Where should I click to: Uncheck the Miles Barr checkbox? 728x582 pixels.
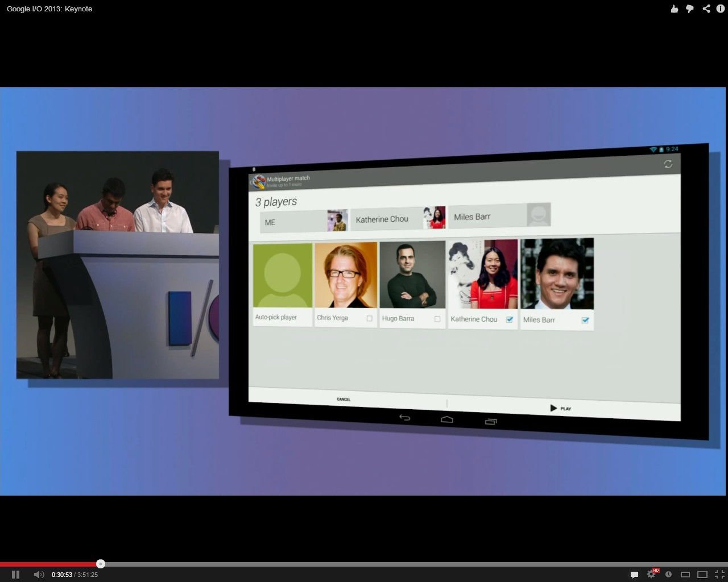[585, 321]
